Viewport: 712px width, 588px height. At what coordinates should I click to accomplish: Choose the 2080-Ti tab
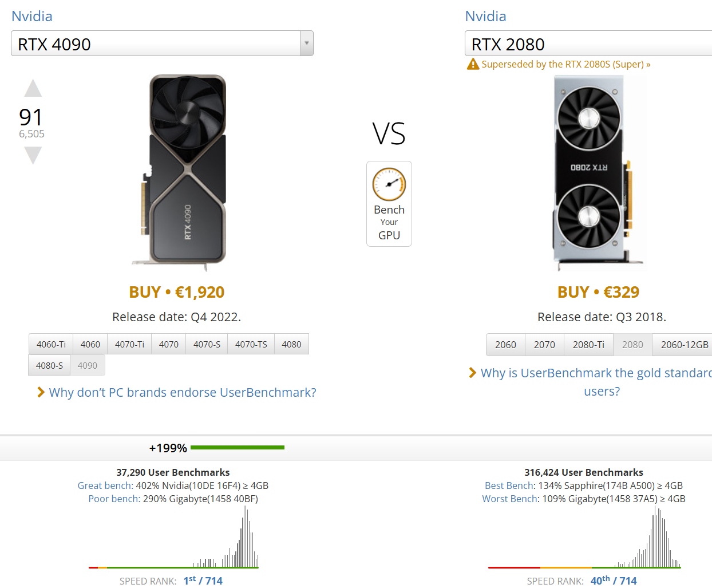[x=588, y=345]
